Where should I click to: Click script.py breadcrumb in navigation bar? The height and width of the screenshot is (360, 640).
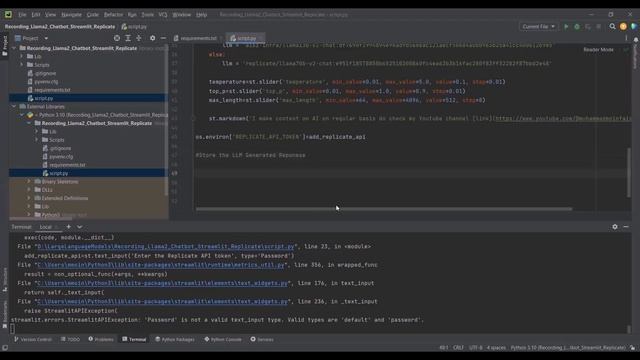[x=134, y=27]
